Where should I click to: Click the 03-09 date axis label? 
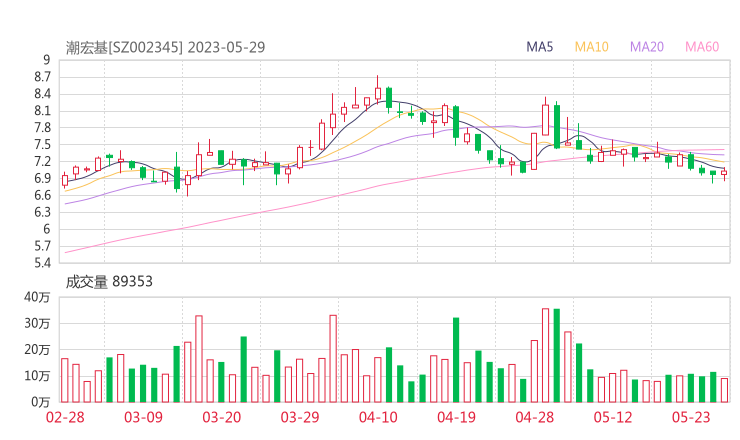click(x=143, y=417)
